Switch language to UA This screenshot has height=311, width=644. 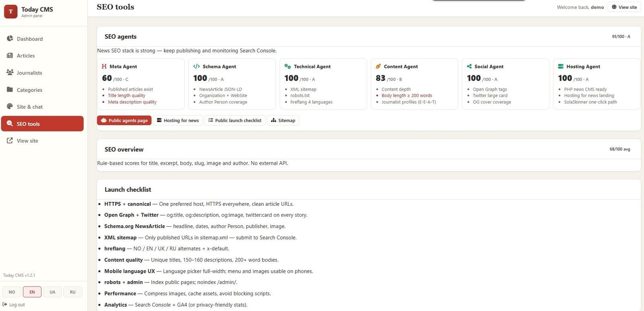52,292
